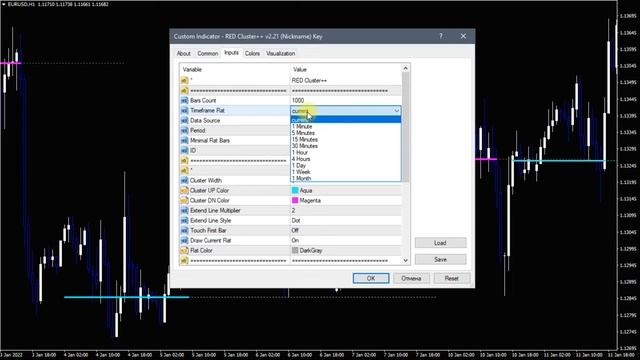Click the inputs list scroll-up arrow

(x=405, y=69)
